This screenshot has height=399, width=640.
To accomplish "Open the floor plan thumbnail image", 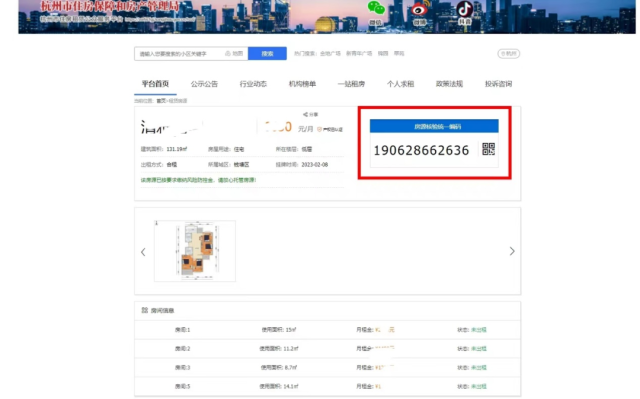I will 195,251.
